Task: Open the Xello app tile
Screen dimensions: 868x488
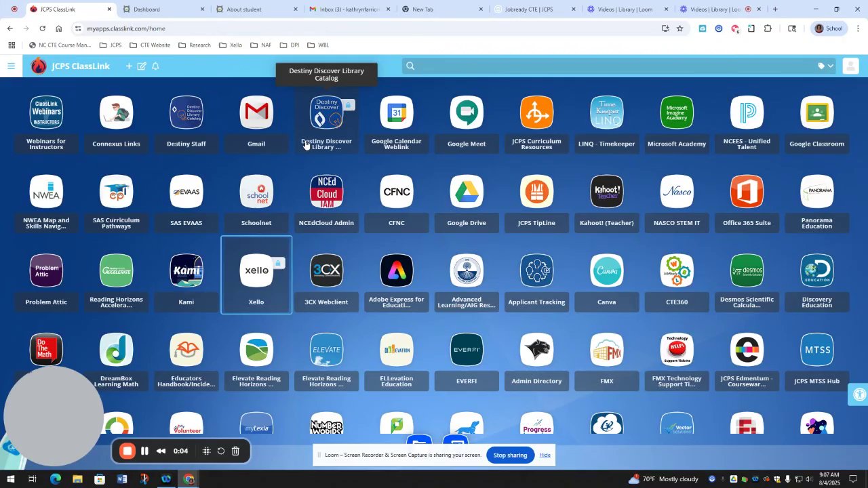Action: (256, 275)
